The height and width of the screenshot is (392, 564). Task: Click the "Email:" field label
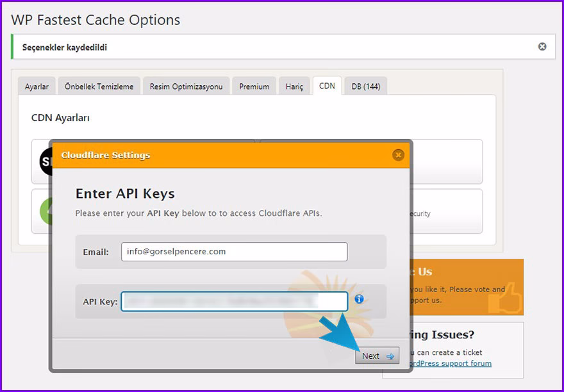(x=95, y=252)
